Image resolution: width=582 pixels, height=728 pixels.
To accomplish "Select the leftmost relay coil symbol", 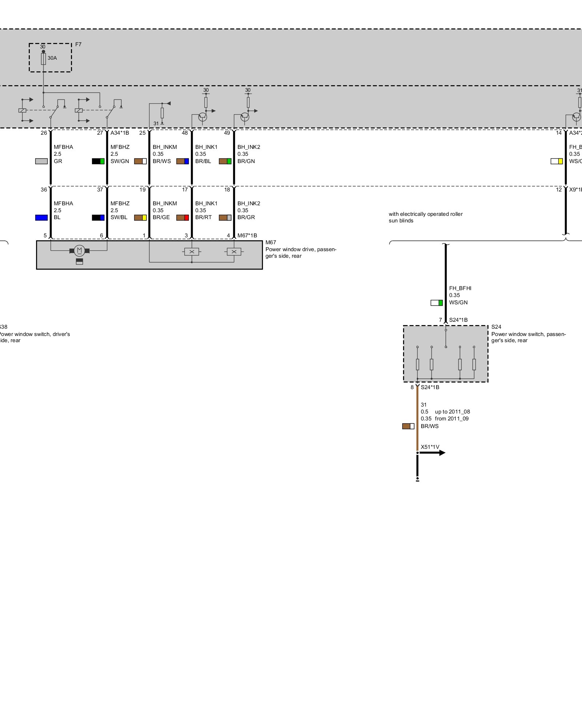I will point(22,110).
